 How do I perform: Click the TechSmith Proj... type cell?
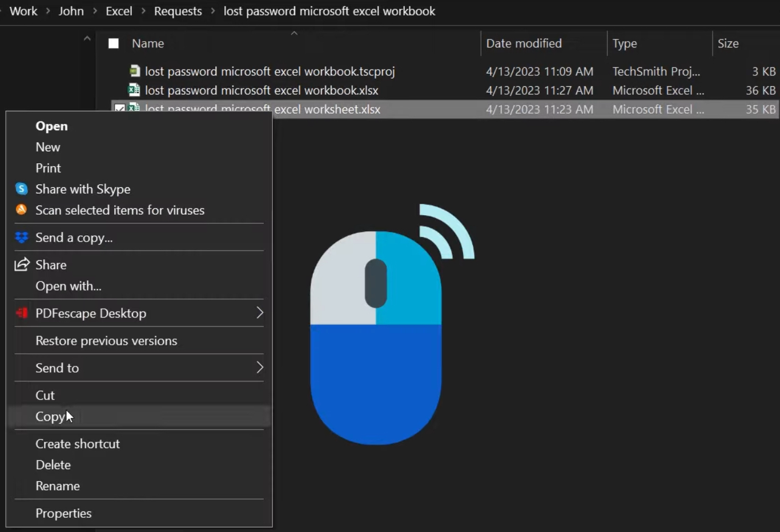pyautogui.click(x=657, y=71)
